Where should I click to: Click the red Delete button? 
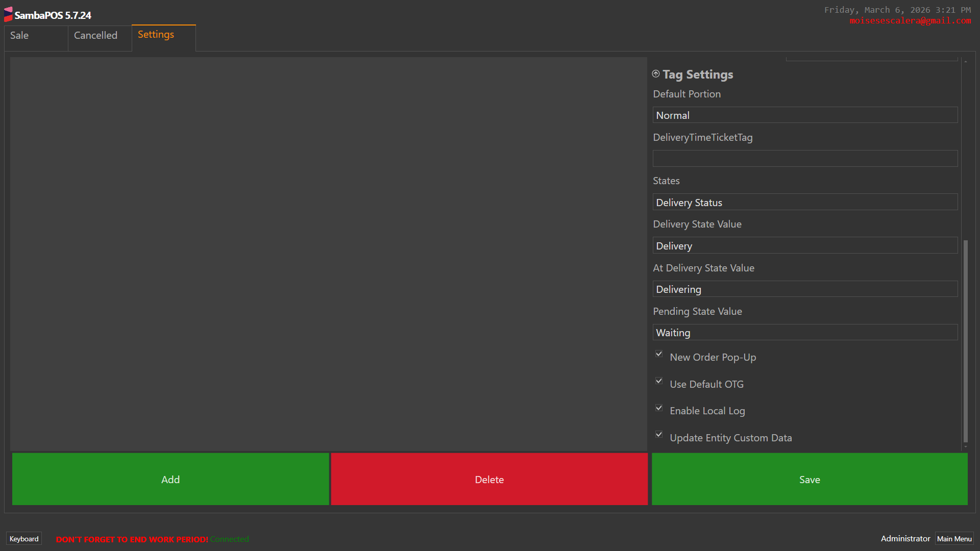click(489, 479)
